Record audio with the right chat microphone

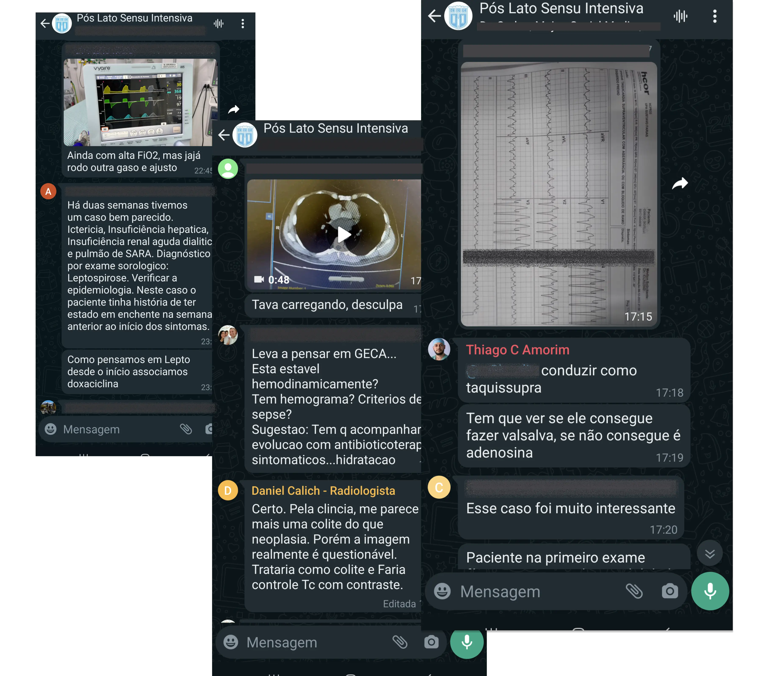click(x=710, y=591)
